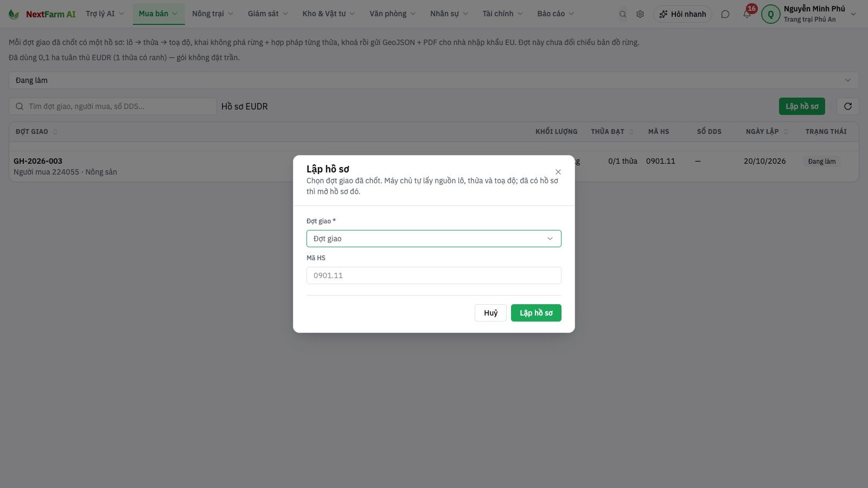The image size is (868, 488).
Task: Click the Huỷ button in dialog
Action: pyautogui.click(x=490, y=313)
